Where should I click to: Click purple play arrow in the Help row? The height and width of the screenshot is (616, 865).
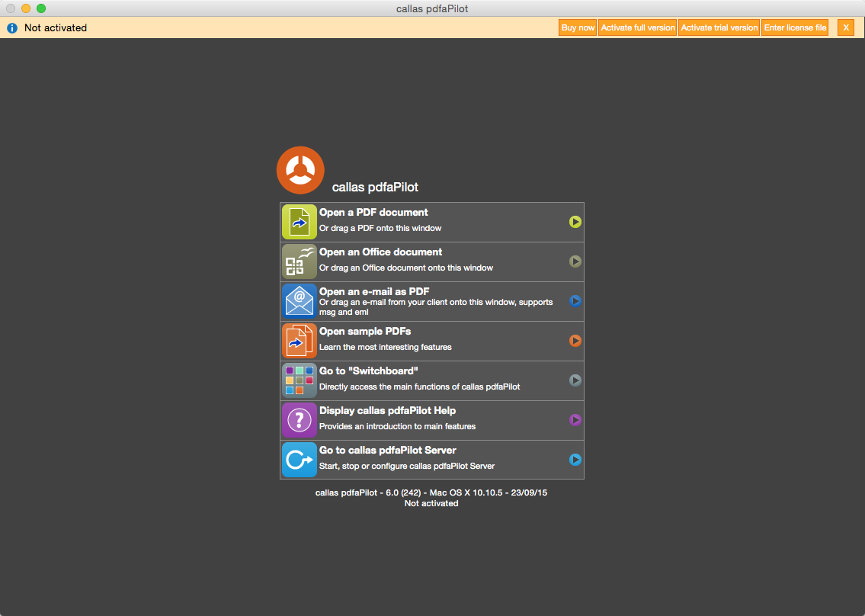[575, 420]
